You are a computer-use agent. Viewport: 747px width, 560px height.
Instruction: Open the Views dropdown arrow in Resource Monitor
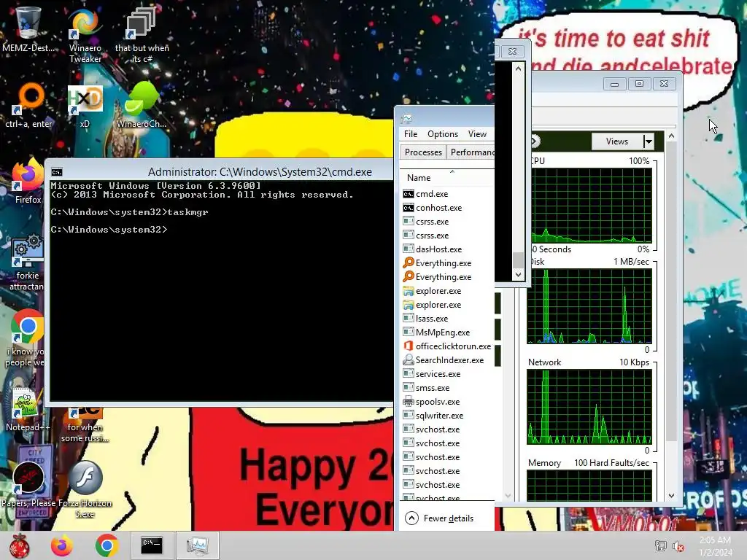tap(648, 141)
